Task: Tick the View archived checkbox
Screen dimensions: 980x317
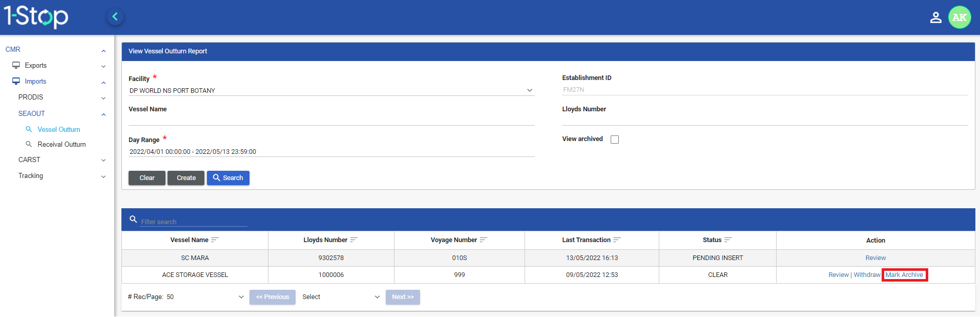Action: [x=615, y=140]
